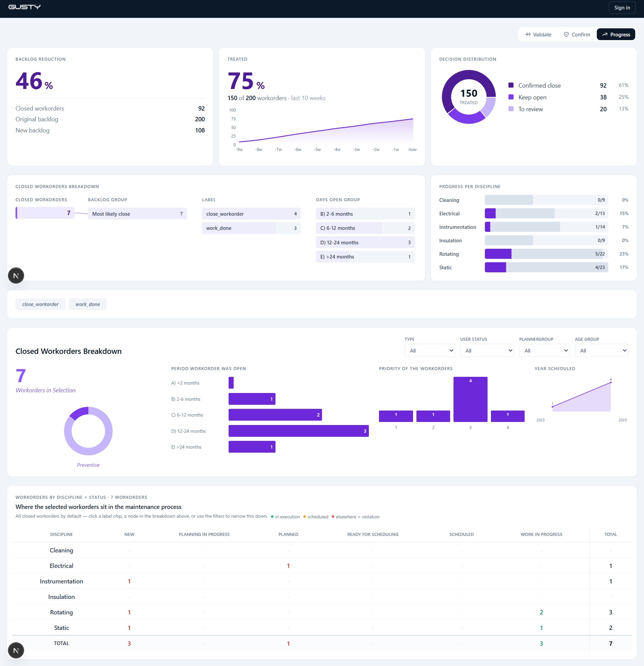Click the Sign in button

click(x=622, y=7)
